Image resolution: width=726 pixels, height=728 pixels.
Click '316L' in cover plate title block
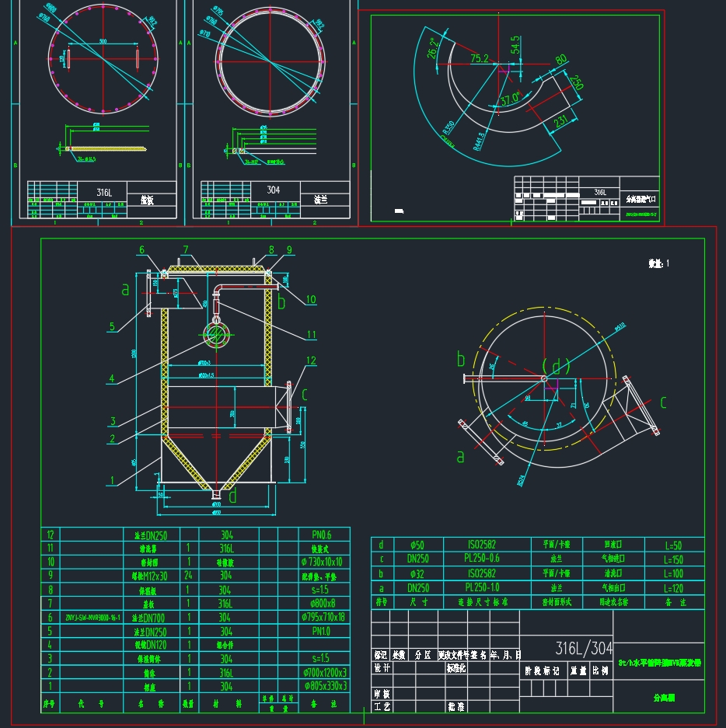pyautogui.click(x=104, y=192)
